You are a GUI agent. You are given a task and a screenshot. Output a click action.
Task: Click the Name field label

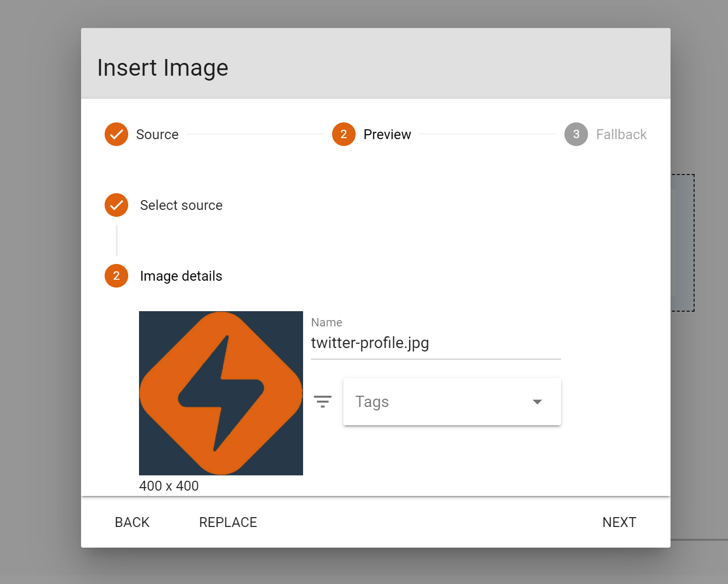coord(327,322)
